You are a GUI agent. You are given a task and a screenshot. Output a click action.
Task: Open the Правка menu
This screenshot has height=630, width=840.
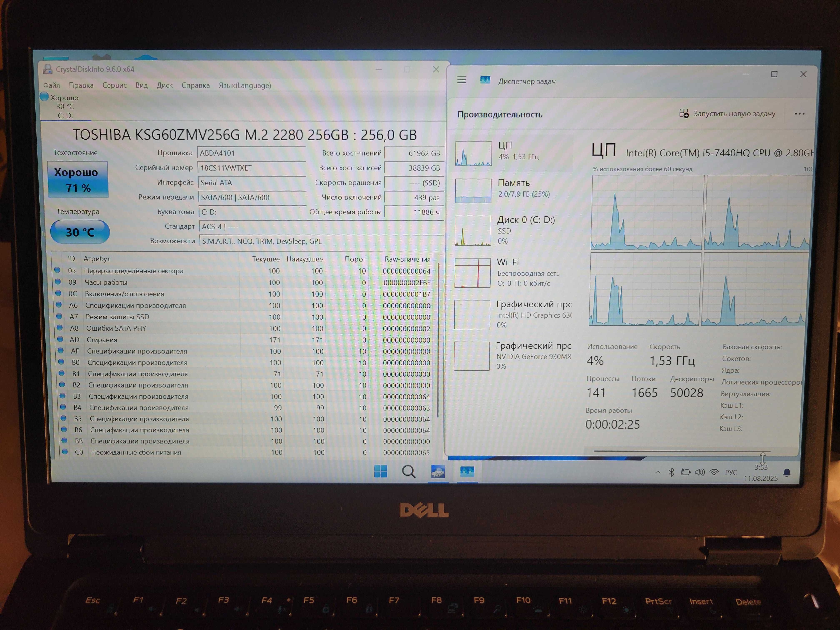(81, 85)
